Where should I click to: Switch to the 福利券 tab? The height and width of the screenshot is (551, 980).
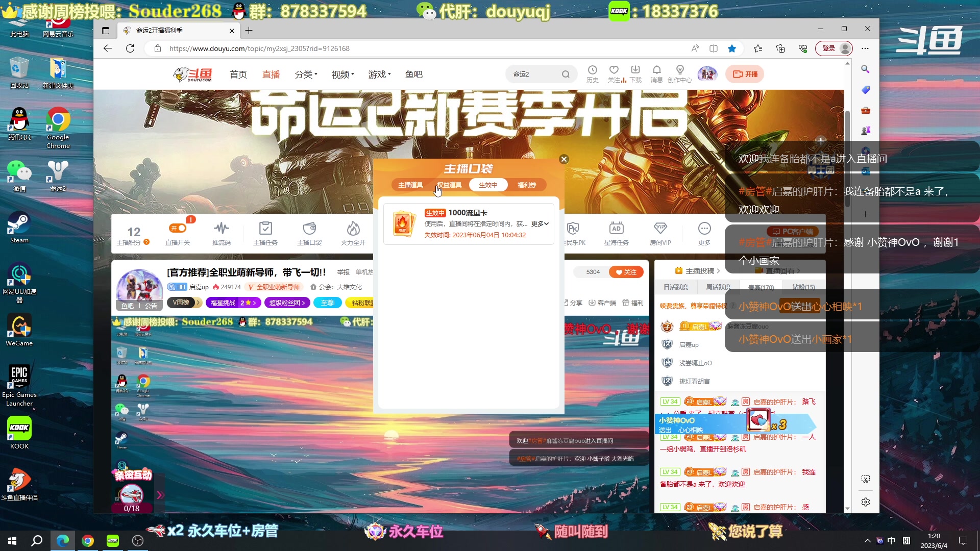pyautogui.click(x=527, y=185)
